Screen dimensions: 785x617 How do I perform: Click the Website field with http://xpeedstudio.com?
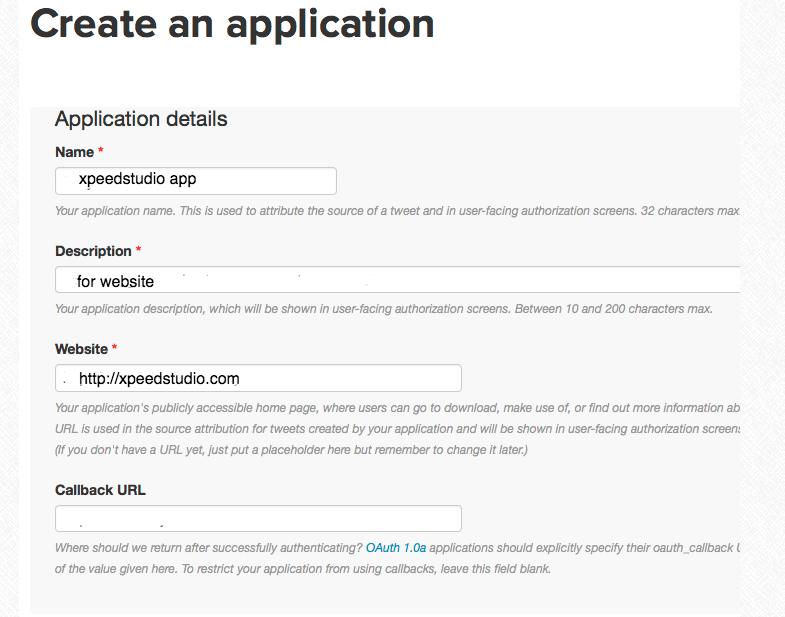coord(258,378)
